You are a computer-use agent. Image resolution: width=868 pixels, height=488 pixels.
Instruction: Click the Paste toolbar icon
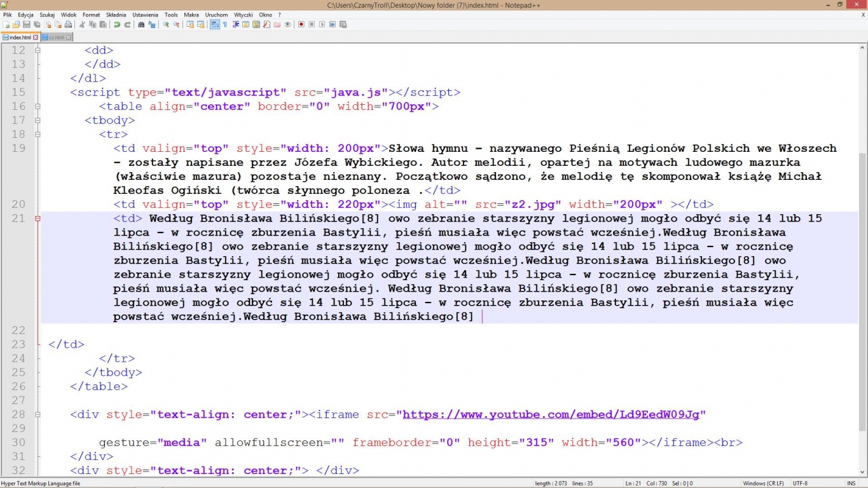pos(103,25)
